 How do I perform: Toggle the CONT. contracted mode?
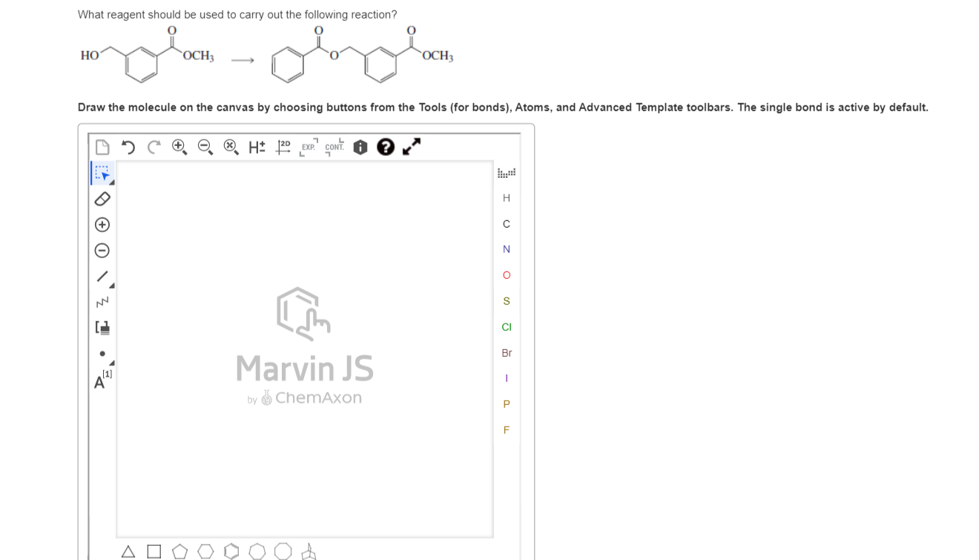(x=333, y=147)
